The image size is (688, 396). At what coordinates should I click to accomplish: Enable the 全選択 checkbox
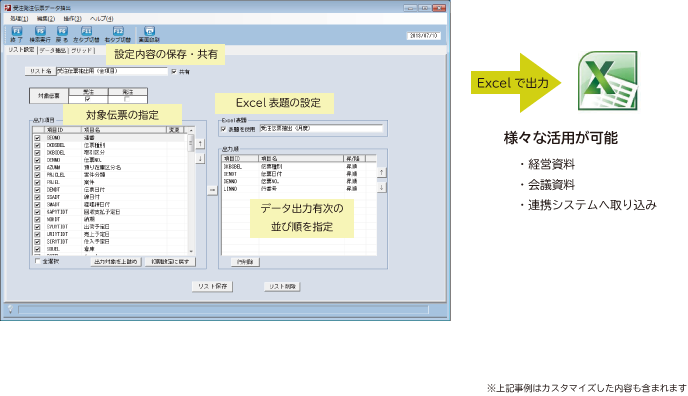click(37, 261)
